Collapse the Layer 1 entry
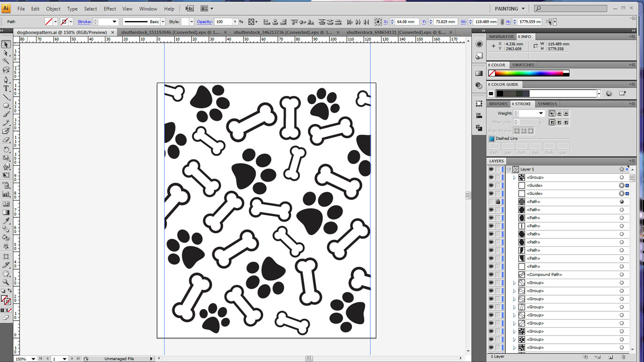The image size is (644, 362). pyautogui.click(x=508, y=169)
